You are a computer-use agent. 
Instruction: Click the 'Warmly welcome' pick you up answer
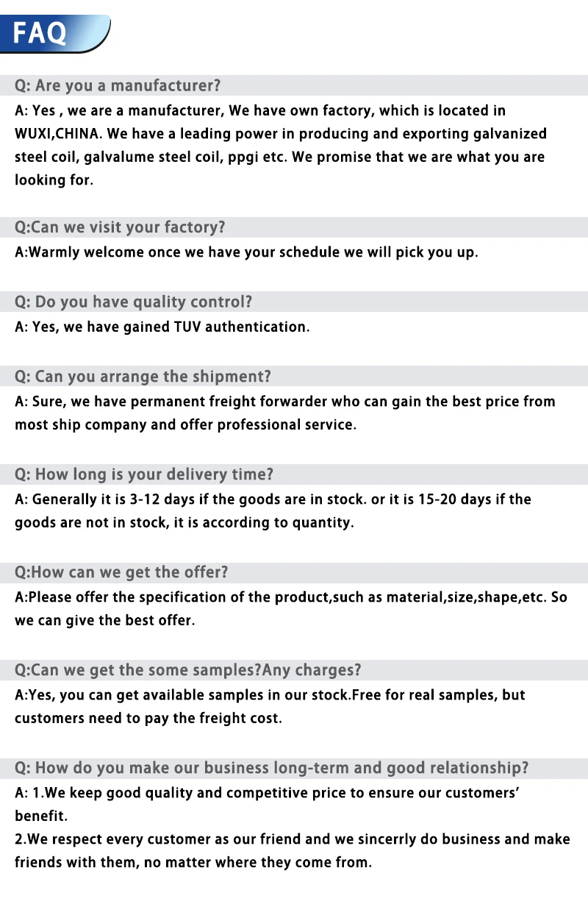(246, 252)
